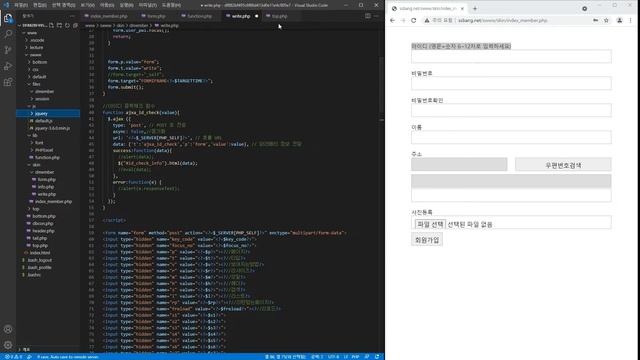Click 파일 선택 file chooser button
The width and height of the screenshot is (640, 360).
(x=430, y=224)
